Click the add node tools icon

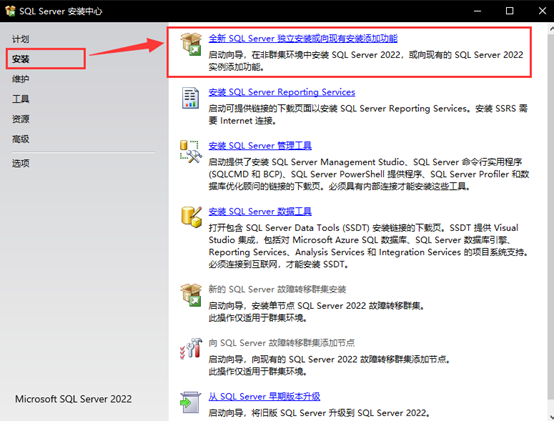(x=191, y=349)
